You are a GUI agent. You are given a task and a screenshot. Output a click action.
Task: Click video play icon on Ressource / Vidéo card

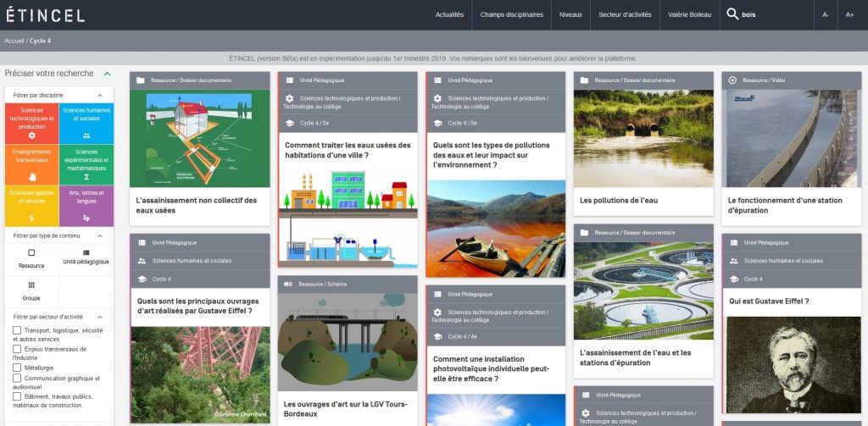click(x=732, y=80)
